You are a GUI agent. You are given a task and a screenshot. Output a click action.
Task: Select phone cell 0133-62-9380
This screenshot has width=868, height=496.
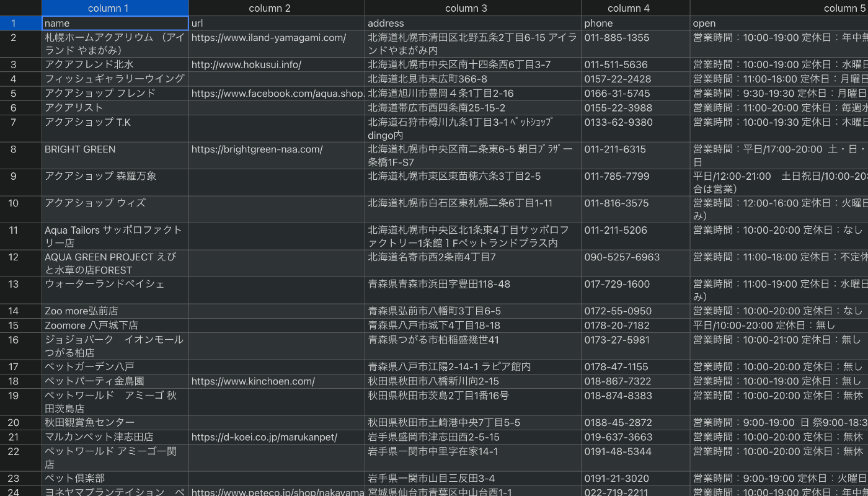(x=635, y=129)
